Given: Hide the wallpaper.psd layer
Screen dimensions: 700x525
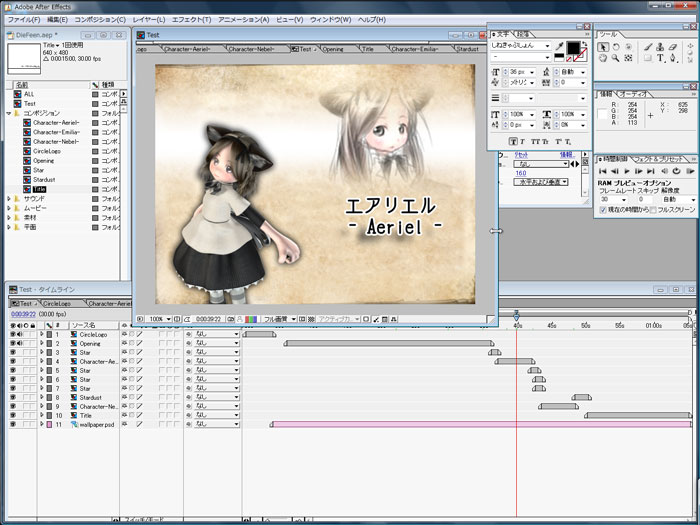Looking at the screenshot, I should coord(12,425).
